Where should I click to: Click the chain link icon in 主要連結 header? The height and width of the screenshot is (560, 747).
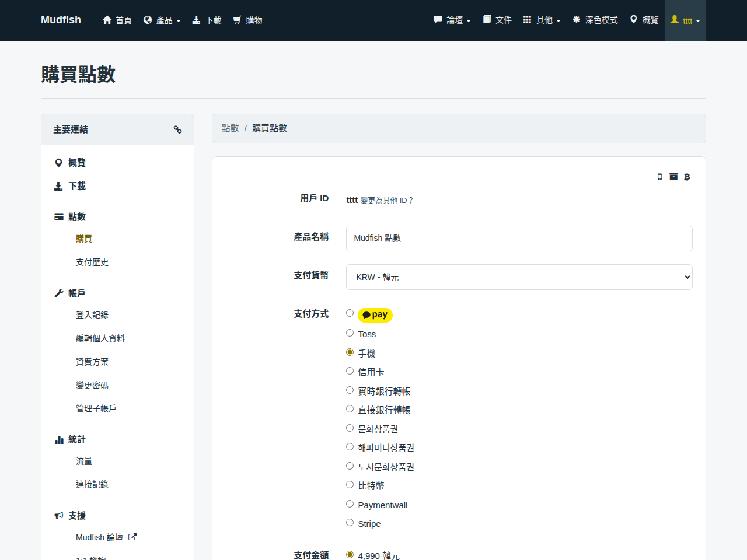[177, 129]
